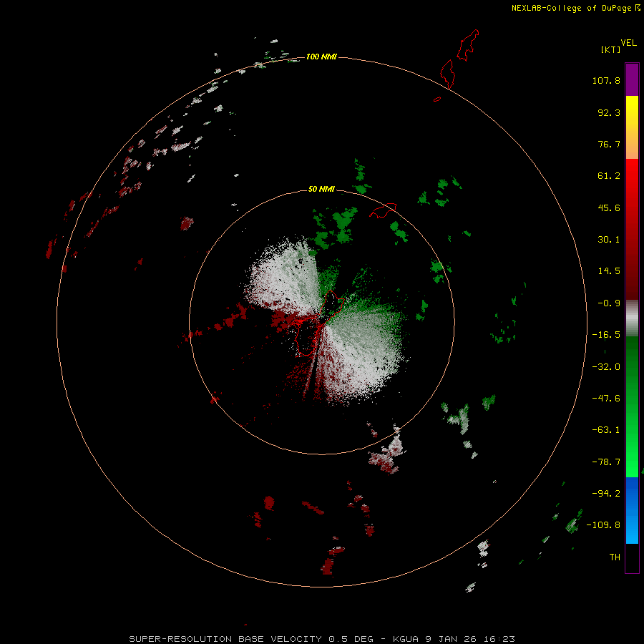The width and height of the screenshot is (644, 644).
Task: Pick the blue segment of velocity scale
Action: 632,510
